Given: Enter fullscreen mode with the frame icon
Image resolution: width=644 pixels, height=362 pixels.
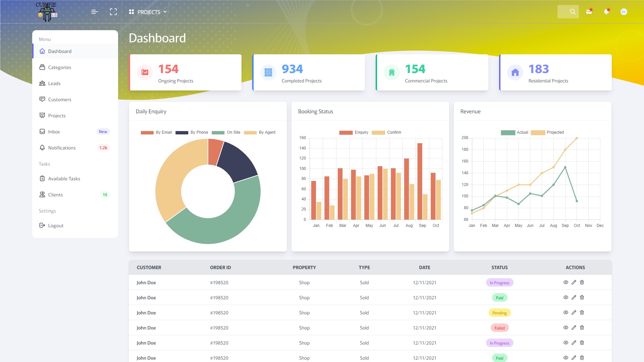Looking at the screenshot, I should click(x=113, y=12).
